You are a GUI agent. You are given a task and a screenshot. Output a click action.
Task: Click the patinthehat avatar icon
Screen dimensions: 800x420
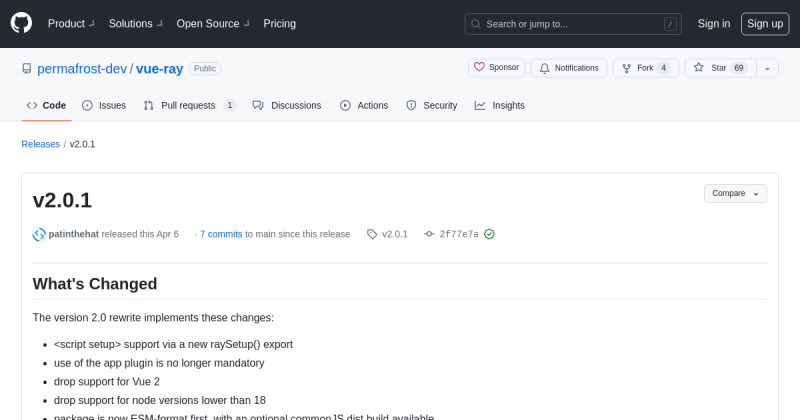coord(39,234)
